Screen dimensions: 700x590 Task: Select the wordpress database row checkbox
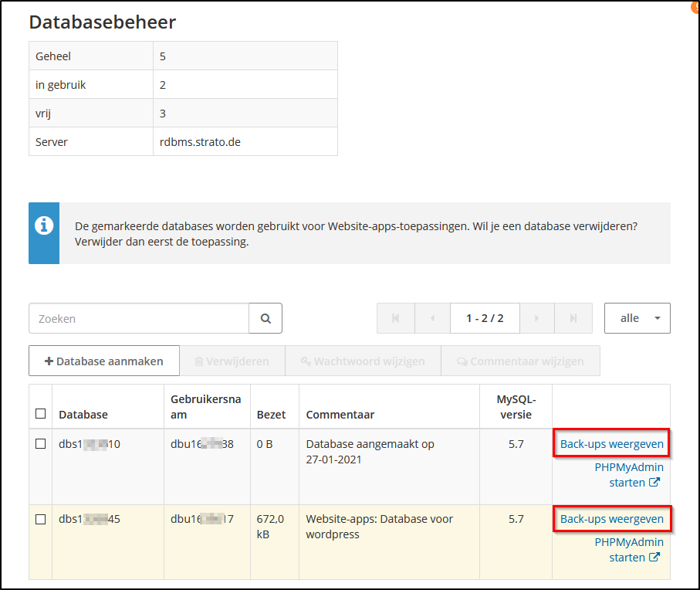click(x=41, y=519)
